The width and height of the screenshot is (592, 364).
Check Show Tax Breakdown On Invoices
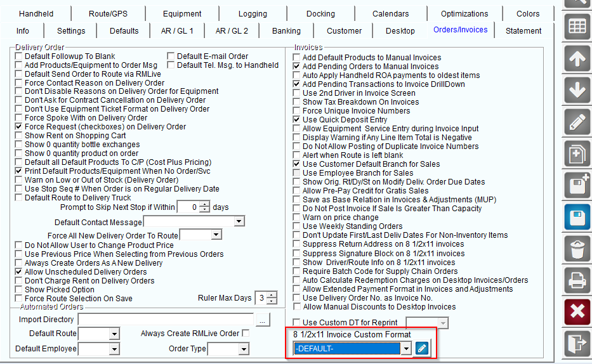pos(296,102)
